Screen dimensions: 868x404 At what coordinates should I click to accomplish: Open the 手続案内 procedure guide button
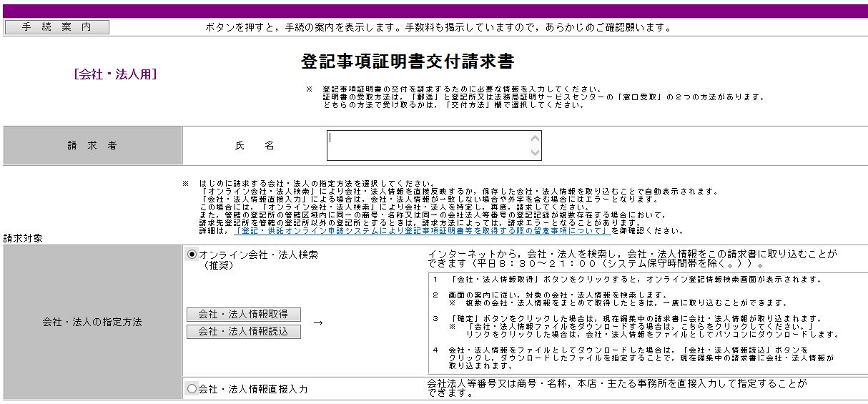coord(57,27)
